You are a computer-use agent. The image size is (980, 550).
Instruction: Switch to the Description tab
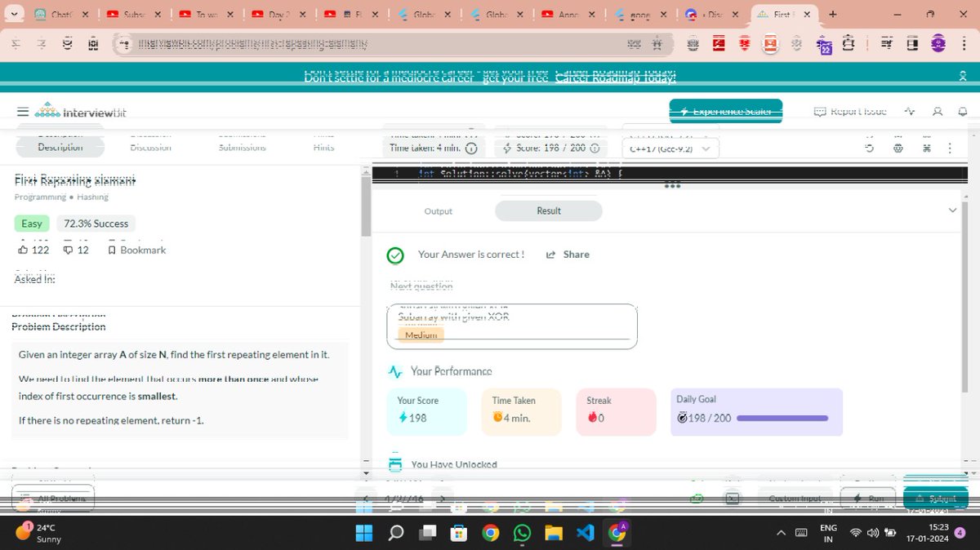coord(60,147)
